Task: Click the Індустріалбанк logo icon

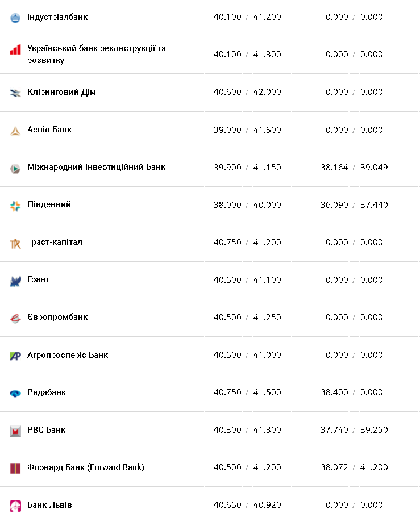Action: pyautogui.click(x=15, y=18)
